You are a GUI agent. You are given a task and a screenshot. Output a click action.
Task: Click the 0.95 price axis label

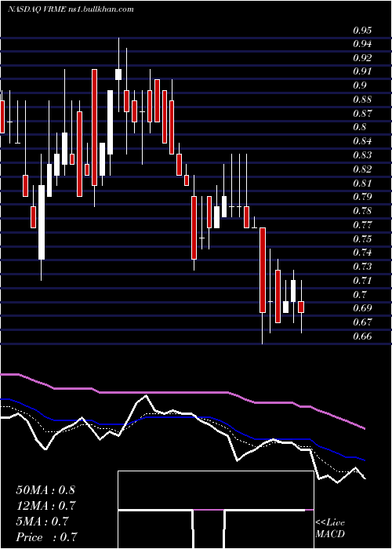362,31
